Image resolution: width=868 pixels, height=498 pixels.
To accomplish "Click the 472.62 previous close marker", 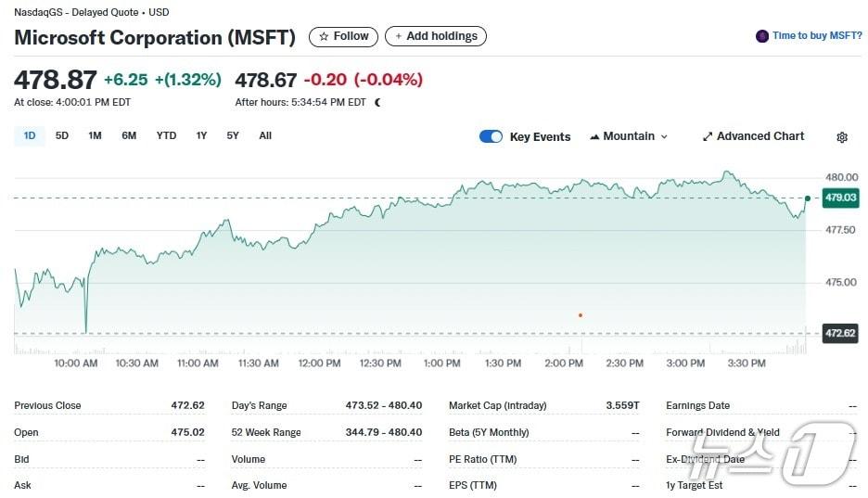I will point(840,333).
